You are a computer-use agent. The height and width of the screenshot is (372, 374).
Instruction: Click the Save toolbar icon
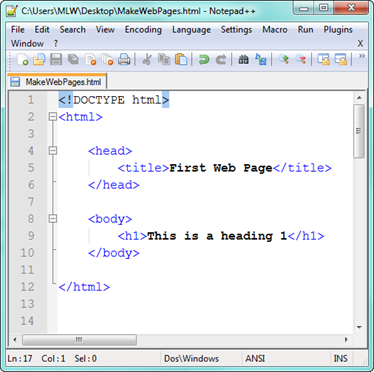(56, 60)
